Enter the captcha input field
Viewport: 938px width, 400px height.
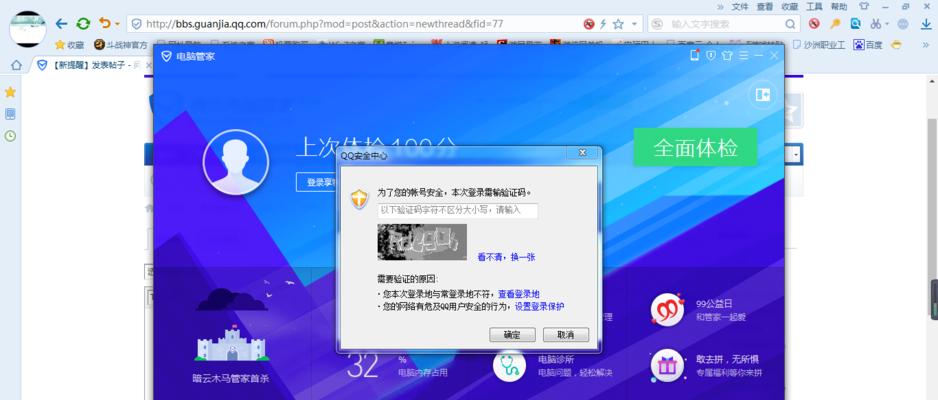coord(458,210)
